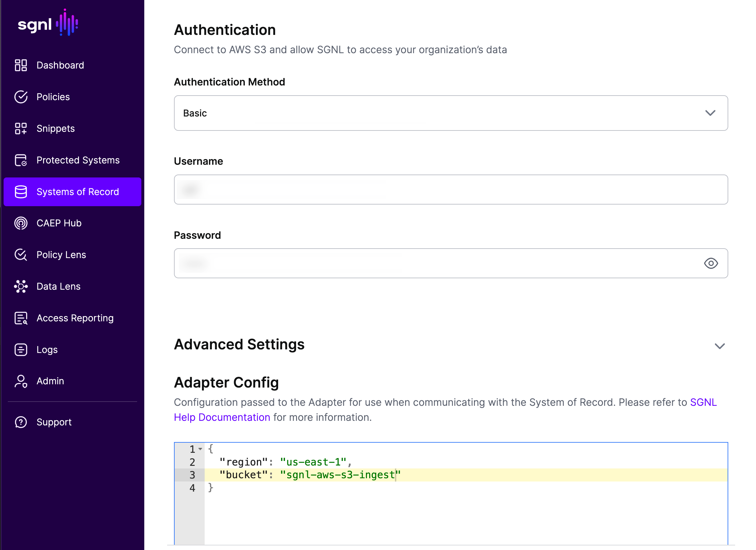Toggle password visibility with eye icon
756x550 pixels.
pos(711,263)
